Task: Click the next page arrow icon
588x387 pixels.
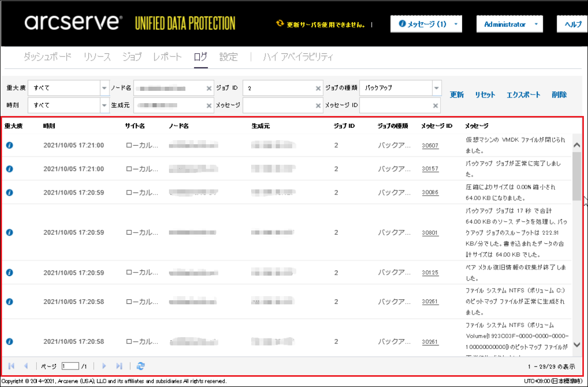Action: tap(104, 366)
